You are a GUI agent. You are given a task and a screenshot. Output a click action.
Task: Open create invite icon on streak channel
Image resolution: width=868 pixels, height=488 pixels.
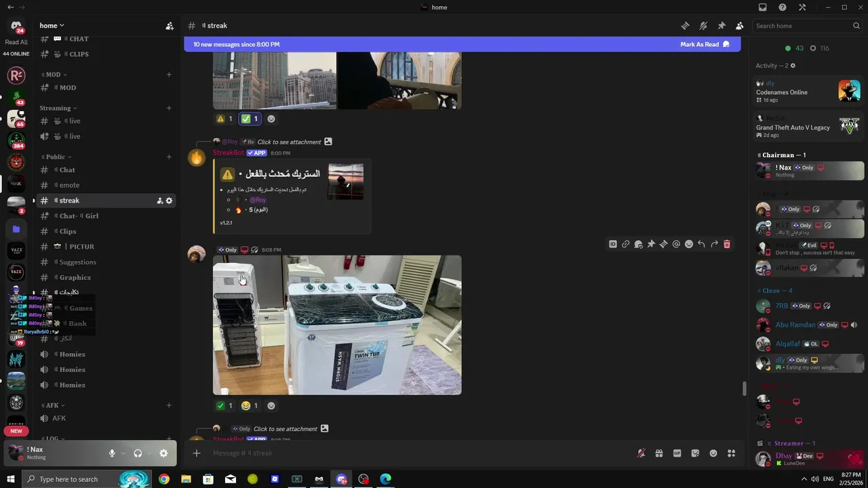coord(159,201)
